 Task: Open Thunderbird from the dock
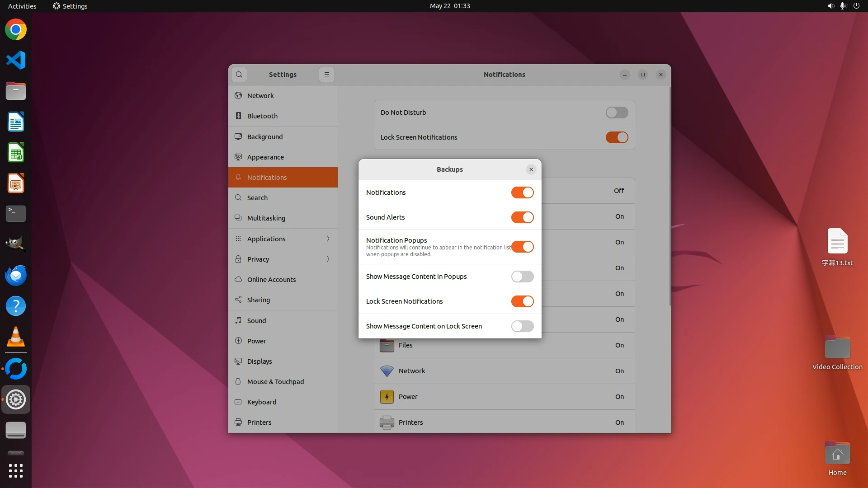click(x=16, y=276)
